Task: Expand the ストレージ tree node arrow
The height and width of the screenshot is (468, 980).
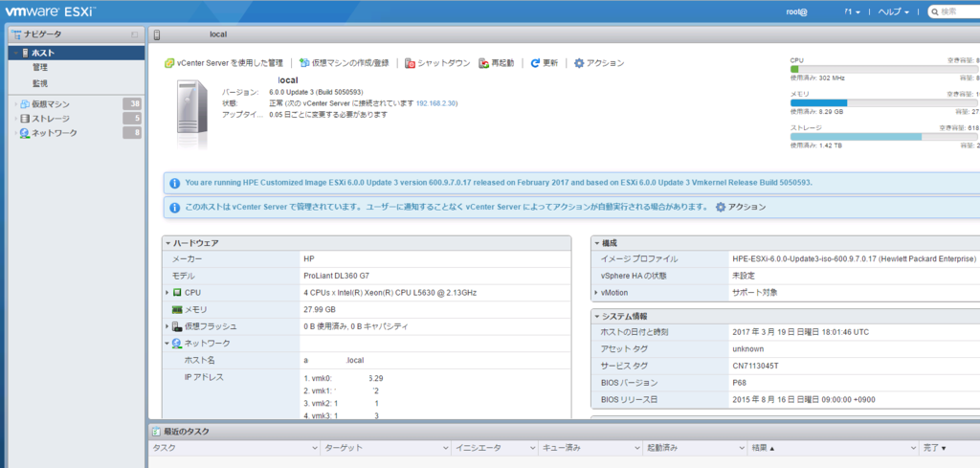Action: (15, 119)
